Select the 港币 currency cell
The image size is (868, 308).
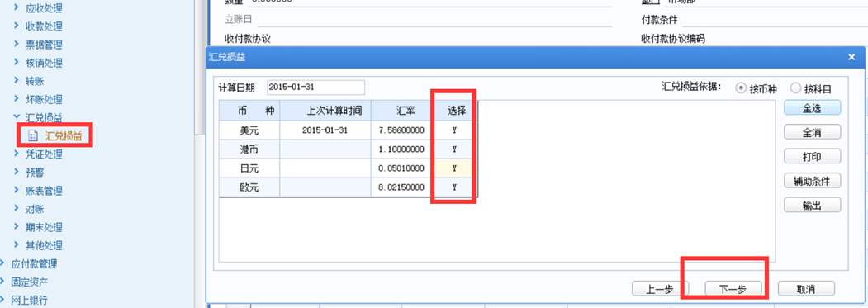[x=249, y=149]
